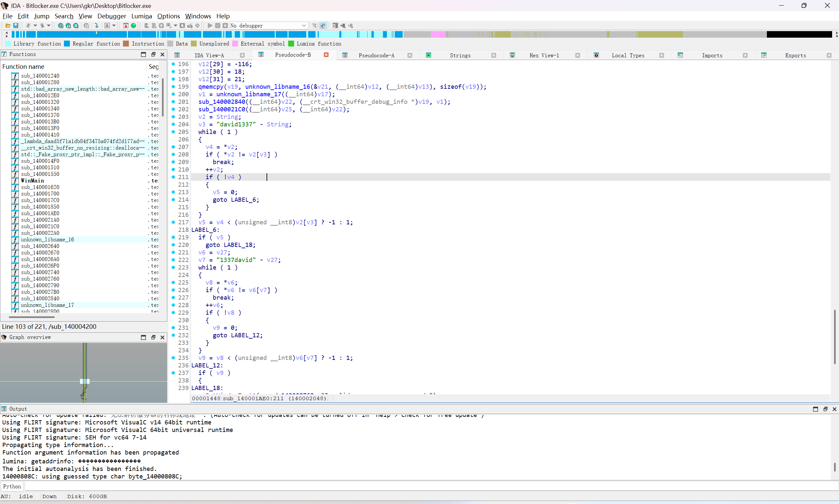Click the red triangle toolbar icon
The width and height of the screenshot is (839, 504).
(x=126, y=26)
